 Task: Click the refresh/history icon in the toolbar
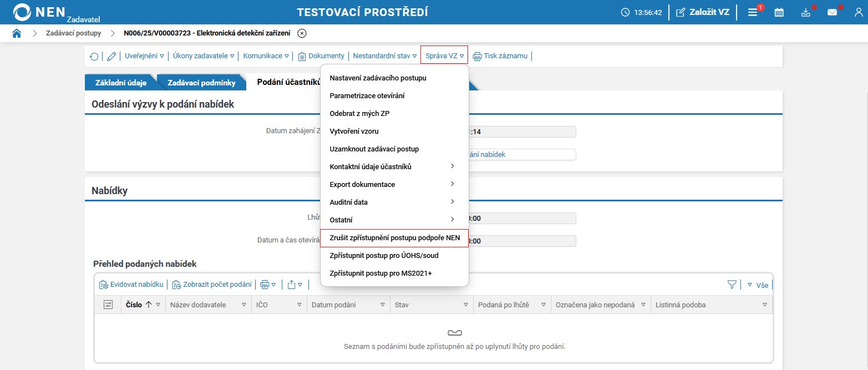coord(94,56)
